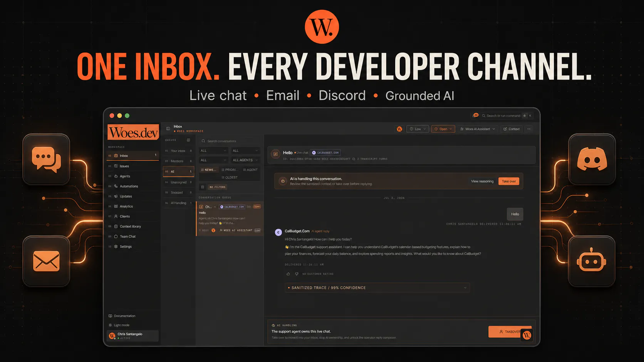The width and height of the screenshot is (644, 362).
Task: Click the Woes.dev logo in the sidebar
Action: (x=133, y=132)
